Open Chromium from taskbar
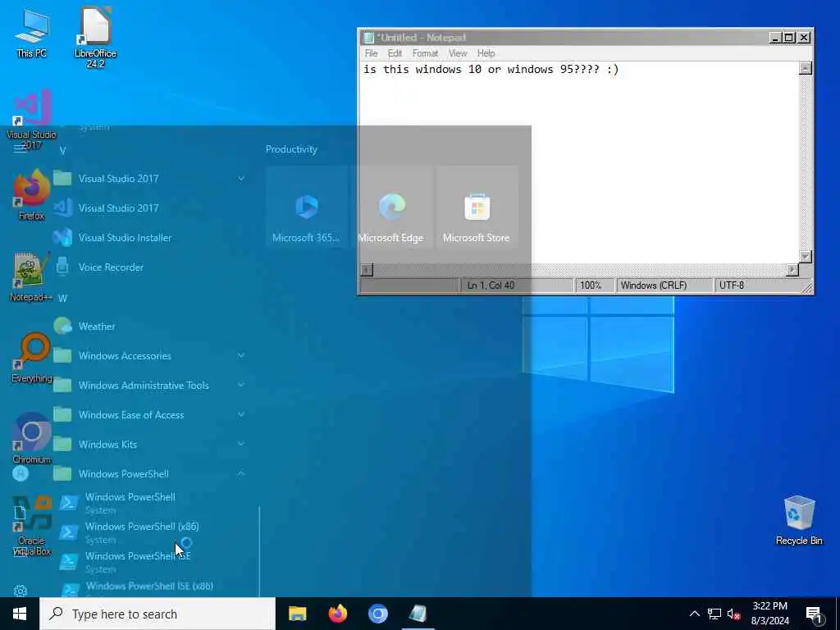 point(377,614)
